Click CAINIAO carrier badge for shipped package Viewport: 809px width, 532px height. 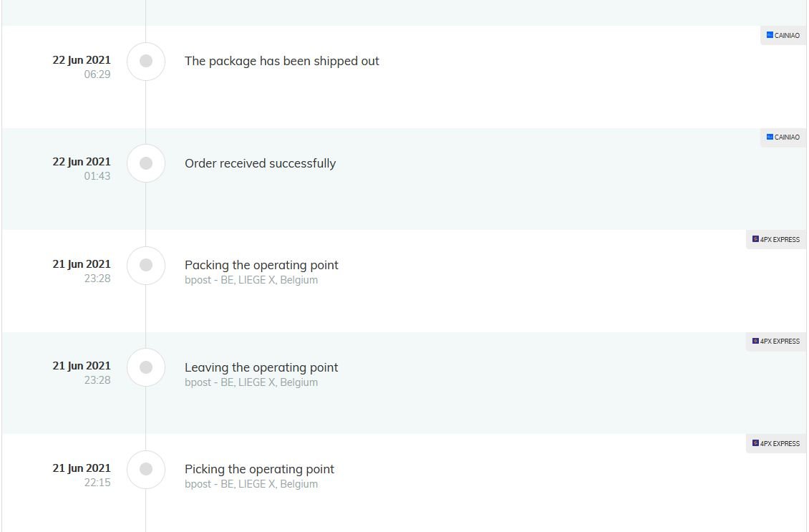tap(783, 35)
